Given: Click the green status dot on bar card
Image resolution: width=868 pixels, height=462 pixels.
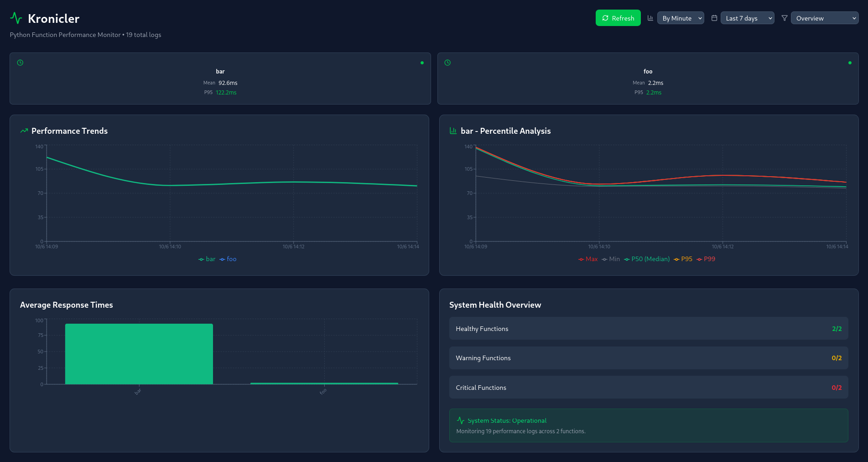Looking at the screenshot, I should pos(422,63).
